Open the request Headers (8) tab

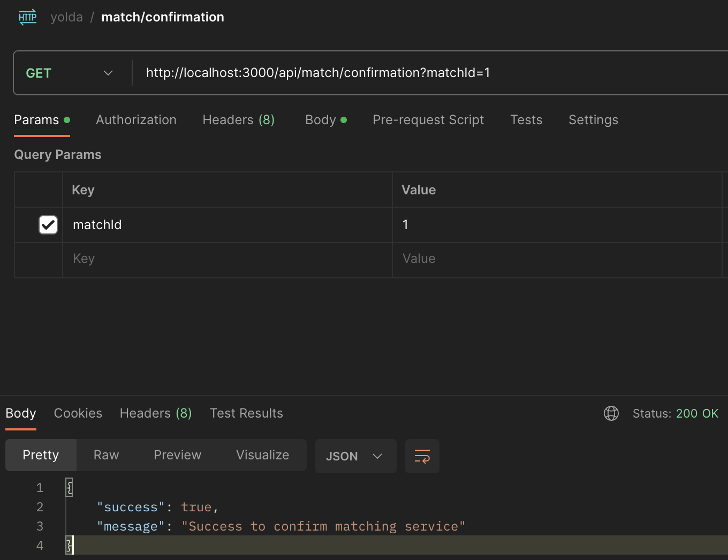(239, 120)
